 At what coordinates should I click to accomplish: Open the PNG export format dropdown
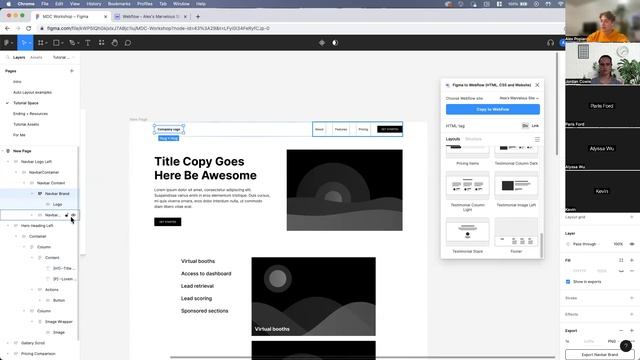pyautogui.click(x=613, y=342)
